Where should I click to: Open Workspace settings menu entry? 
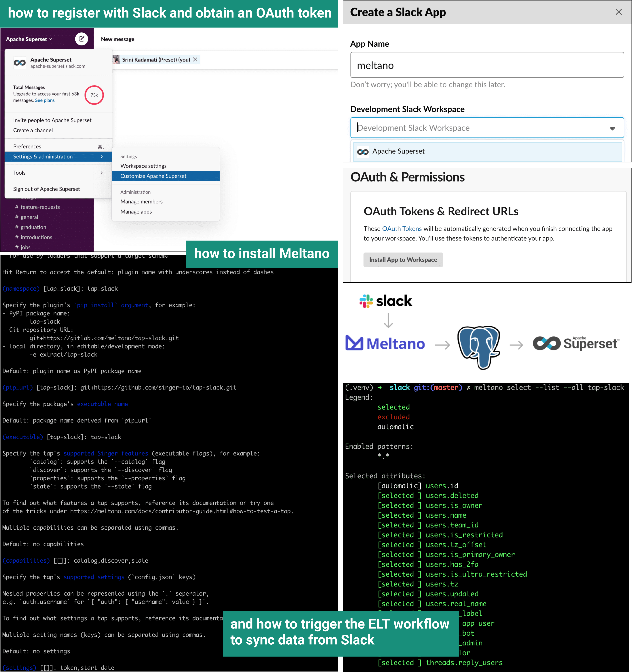[144, 166]
